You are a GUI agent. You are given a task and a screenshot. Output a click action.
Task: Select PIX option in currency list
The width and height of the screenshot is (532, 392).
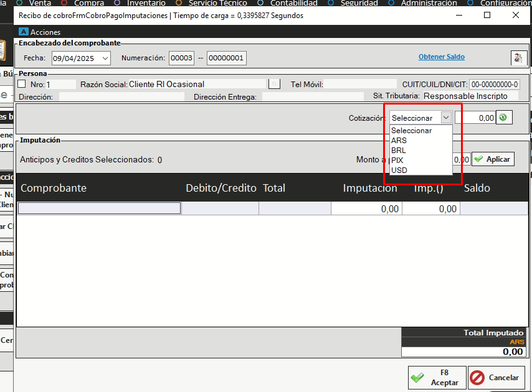pos(397,161)
